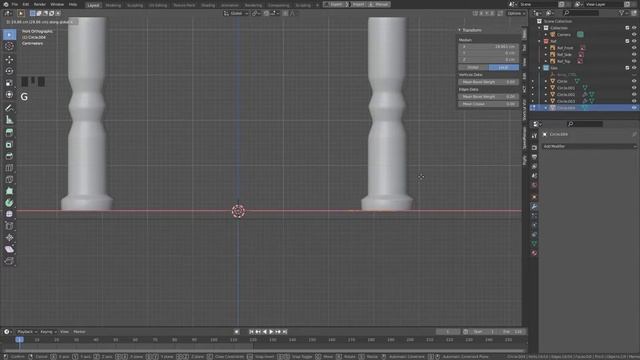Activate the Scale tool
Viewport: 640px width, 360px height.
(9, 83)
